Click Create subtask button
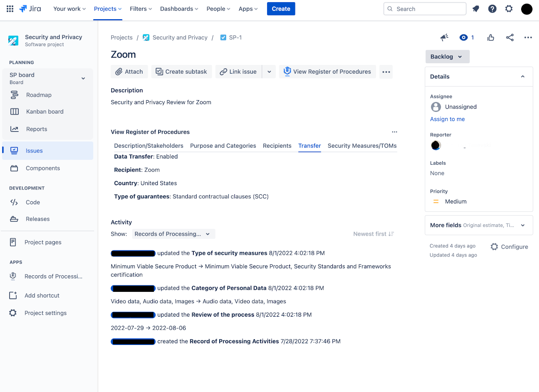Viewport: 539px width, 392px height. (x=182, y=72)
